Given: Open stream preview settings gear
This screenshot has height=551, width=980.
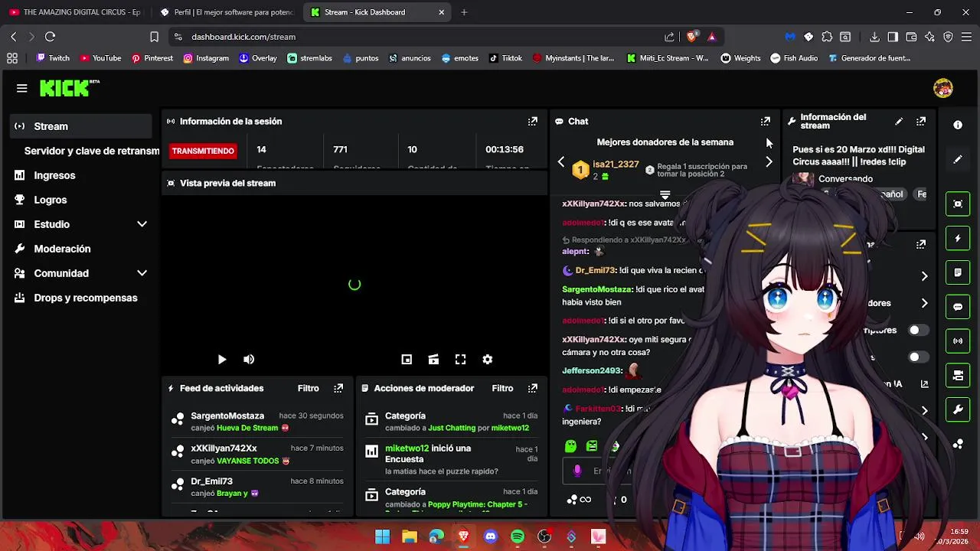Looking at the screenshot, I should pyautogui.click(x=487, y=359).
